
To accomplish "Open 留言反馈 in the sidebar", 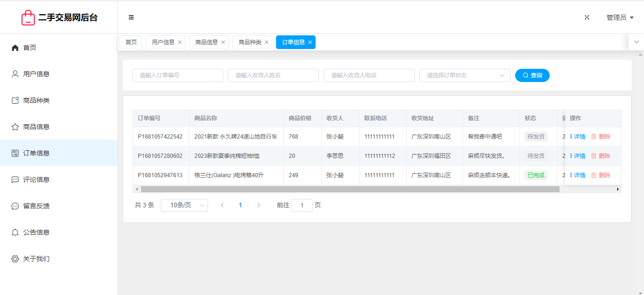I will coord(36,206).
